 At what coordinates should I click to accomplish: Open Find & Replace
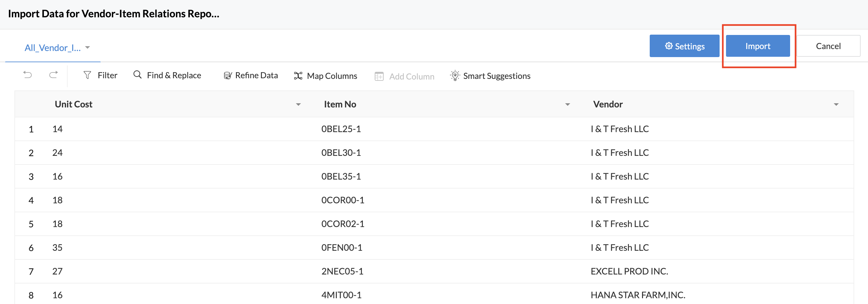(x=167, y=75)
